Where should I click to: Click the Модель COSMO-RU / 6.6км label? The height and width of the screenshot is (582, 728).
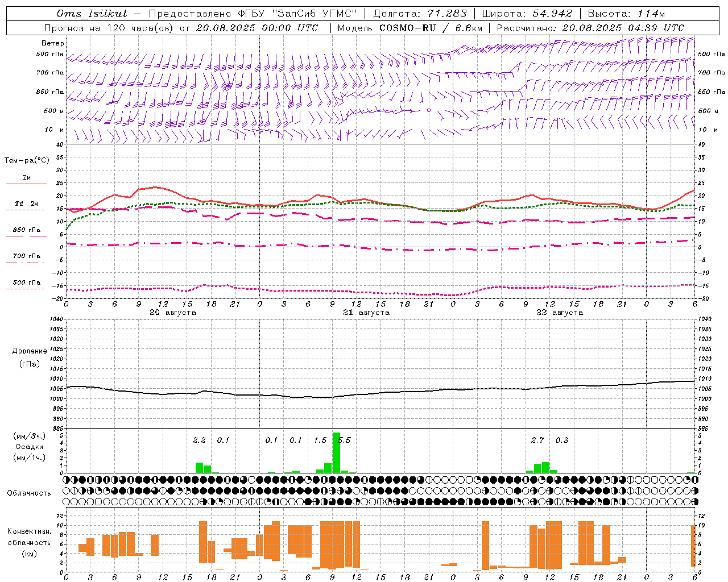pos(409,28)
